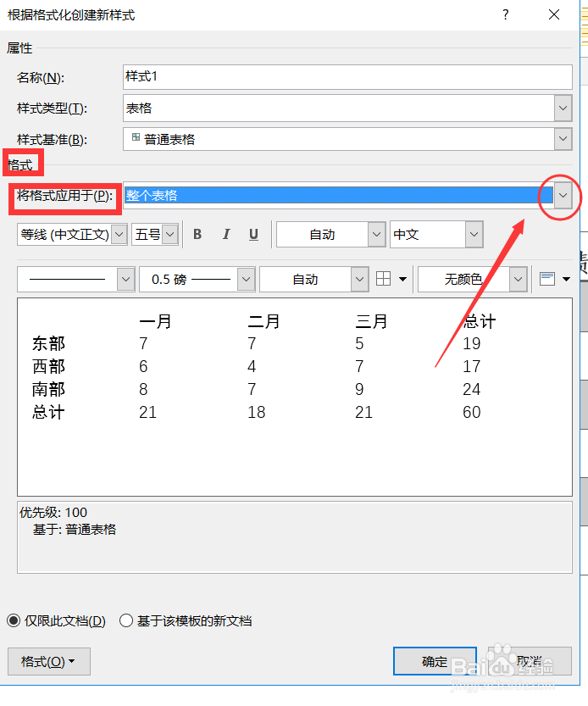This screenshot has height=706, width=588.
Task: Toggle Bold formatting button
Action: click(x=197, y=234)
